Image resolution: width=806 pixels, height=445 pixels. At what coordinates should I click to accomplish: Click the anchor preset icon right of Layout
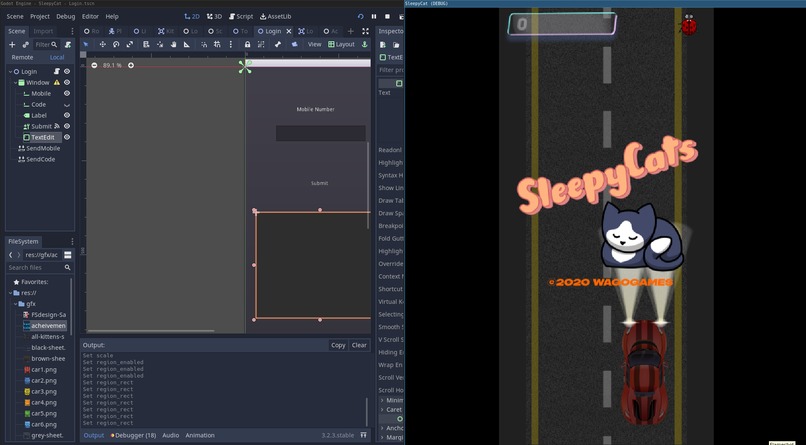(x=364, y=45)
